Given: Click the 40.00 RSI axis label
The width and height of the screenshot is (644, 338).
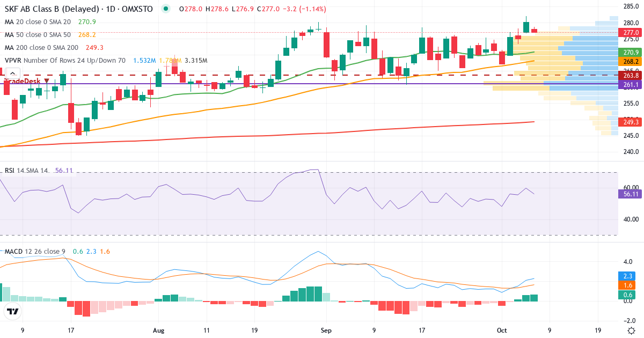Looking at the screenshot, I should point(631,219).
